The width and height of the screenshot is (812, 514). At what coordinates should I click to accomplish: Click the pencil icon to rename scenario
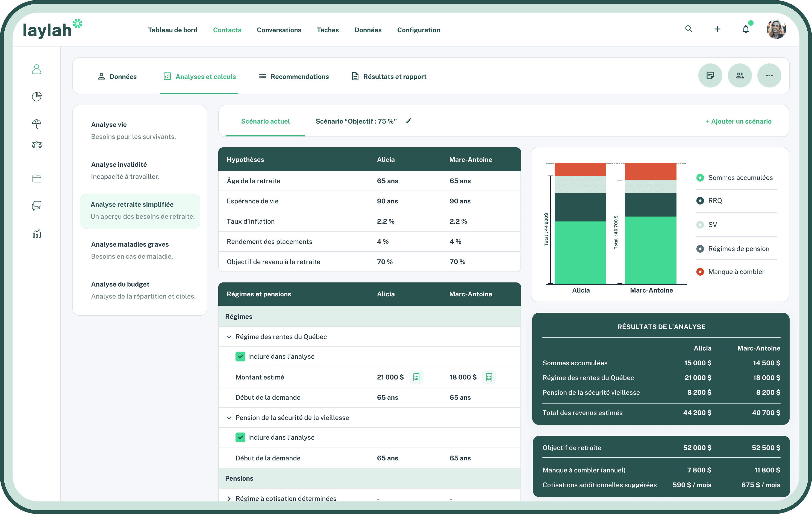(409, 121)
